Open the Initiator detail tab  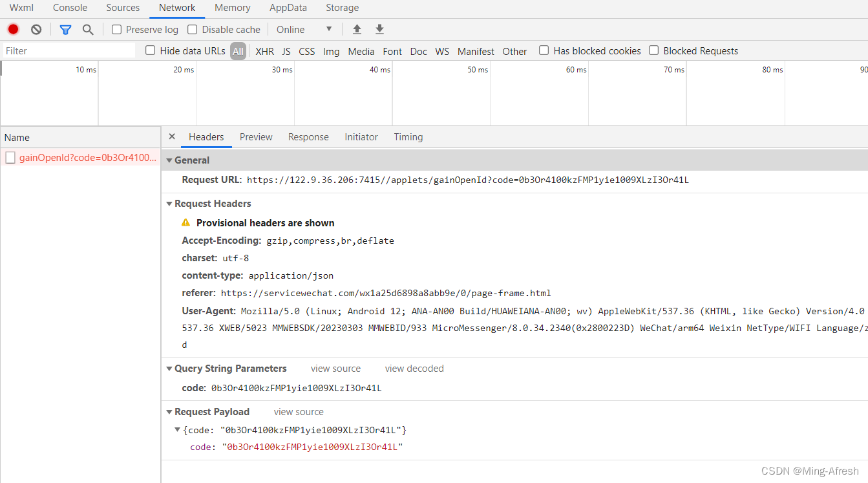click(361, 137)
